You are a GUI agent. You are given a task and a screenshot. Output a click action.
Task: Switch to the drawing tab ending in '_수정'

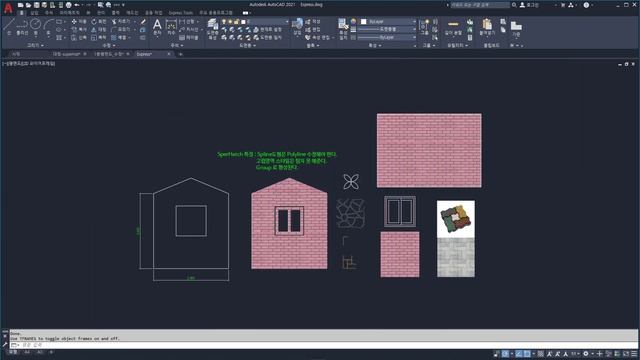[x=109, y=54]
